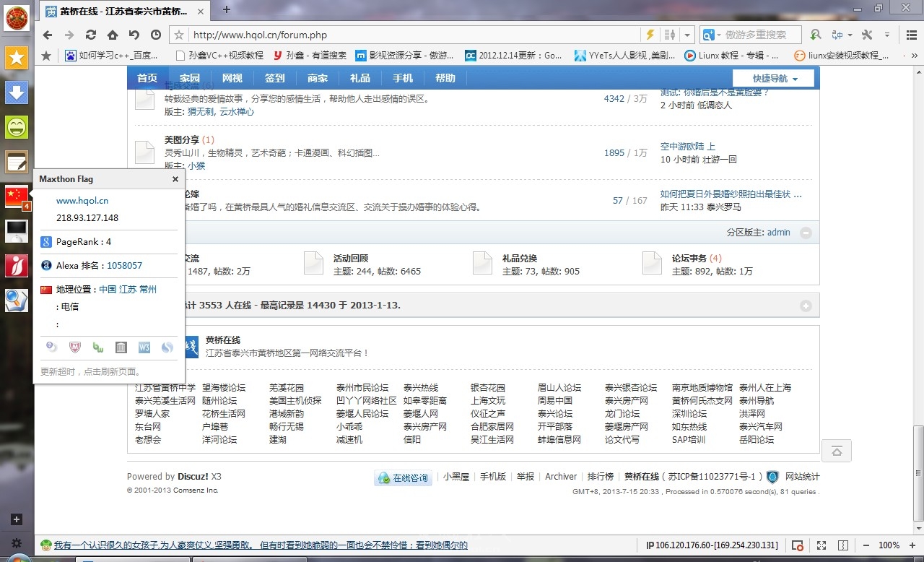
Task: Open the 首页 nav tab
Action: [x=147, y=78]
